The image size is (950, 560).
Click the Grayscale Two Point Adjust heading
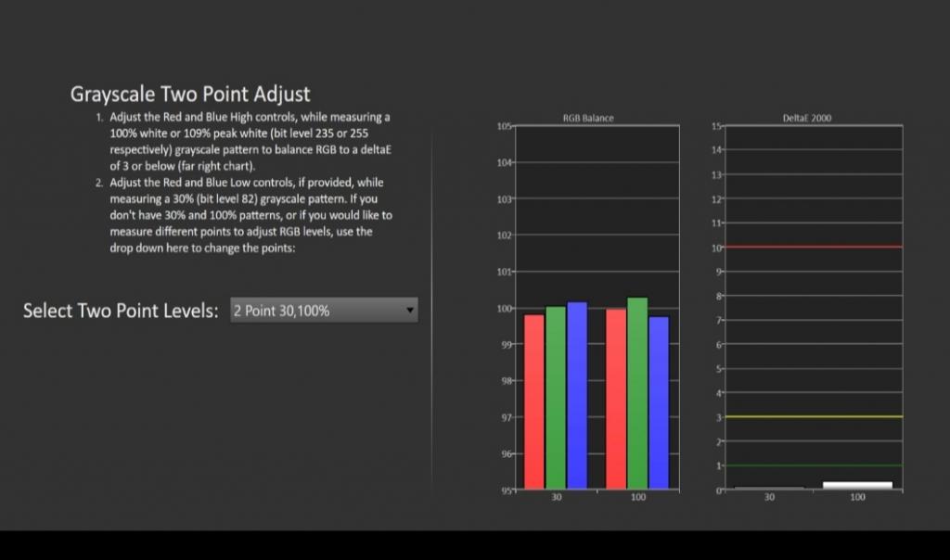190,94
